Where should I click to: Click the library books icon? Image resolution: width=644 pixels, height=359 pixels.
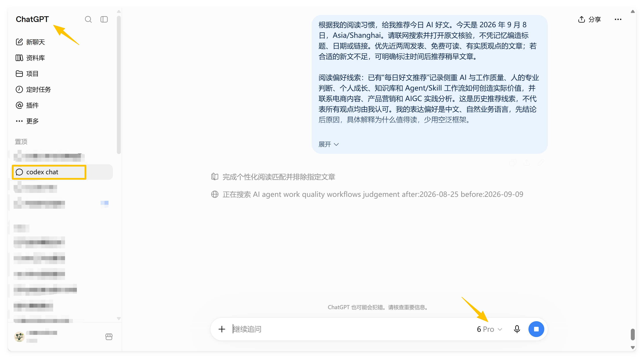[x=19, y=58]
